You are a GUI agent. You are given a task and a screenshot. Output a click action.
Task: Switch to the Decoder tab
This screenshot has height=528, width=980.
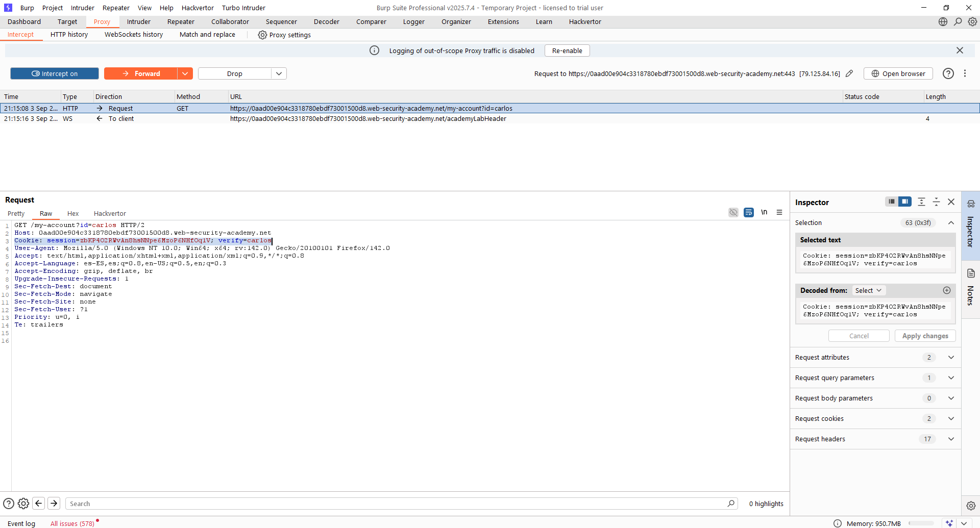point(327,21)
